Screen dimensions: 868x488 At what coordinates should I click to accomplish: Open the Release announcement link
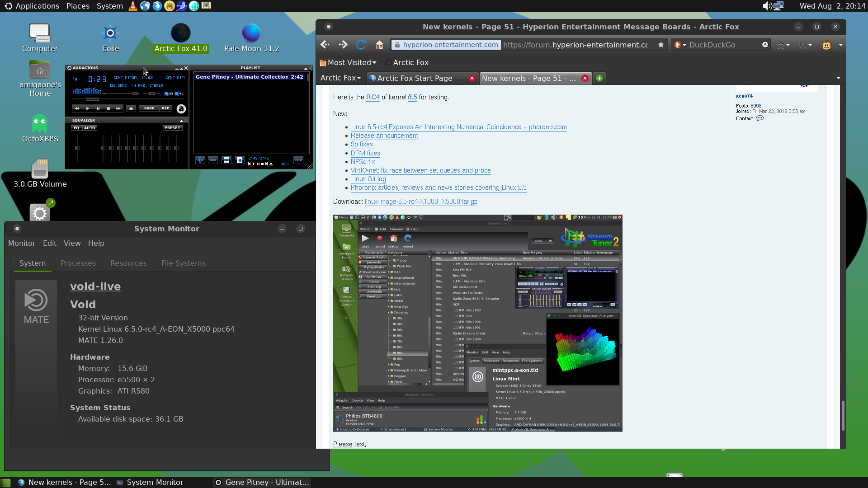pos(384,136)
